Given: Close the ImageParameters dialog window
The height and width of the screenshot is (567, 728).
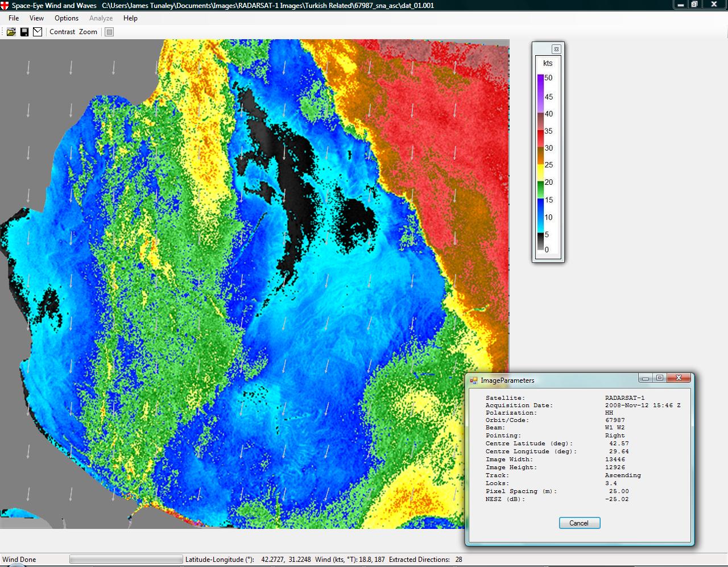Looking at the screenshot, I should point(679,378).
